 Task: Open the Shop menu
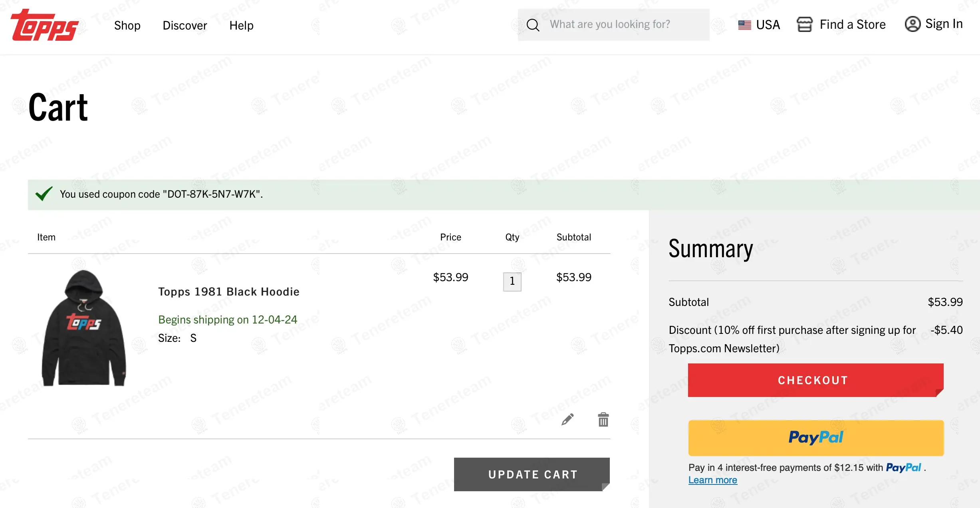[x=127, y=26]
